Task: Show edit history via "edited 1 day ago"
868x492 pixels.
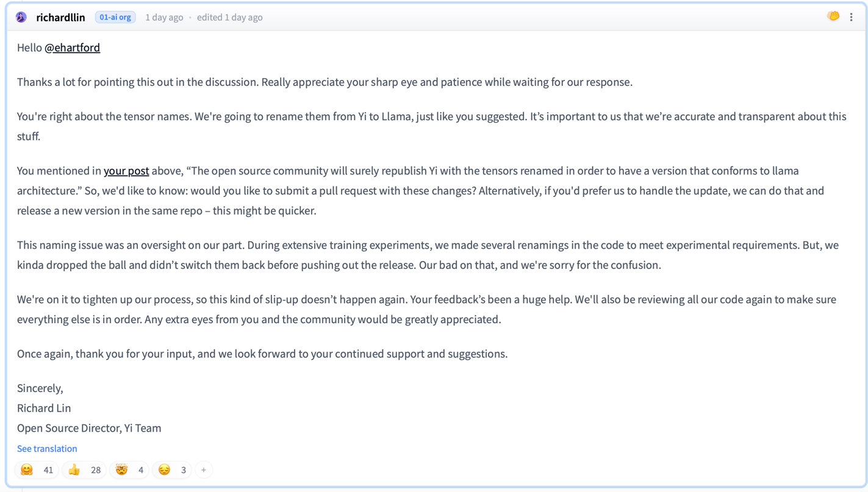Action: [x=229, y=17]
